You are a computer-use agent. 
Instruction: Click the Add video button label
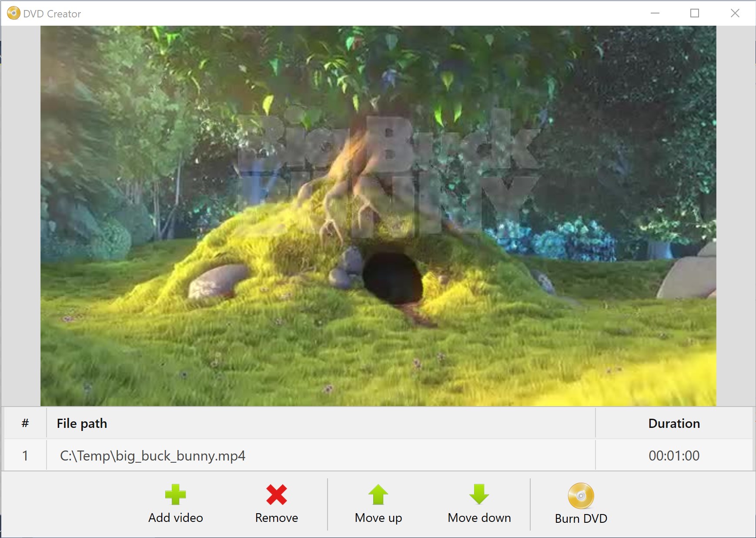point(175,518)
